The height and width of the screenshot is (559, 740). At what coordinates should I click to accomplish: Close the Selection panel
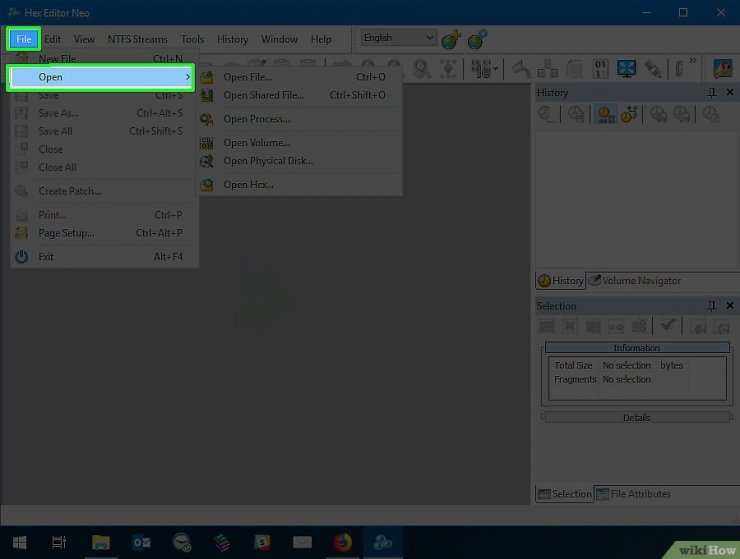(x=730, y=305)
